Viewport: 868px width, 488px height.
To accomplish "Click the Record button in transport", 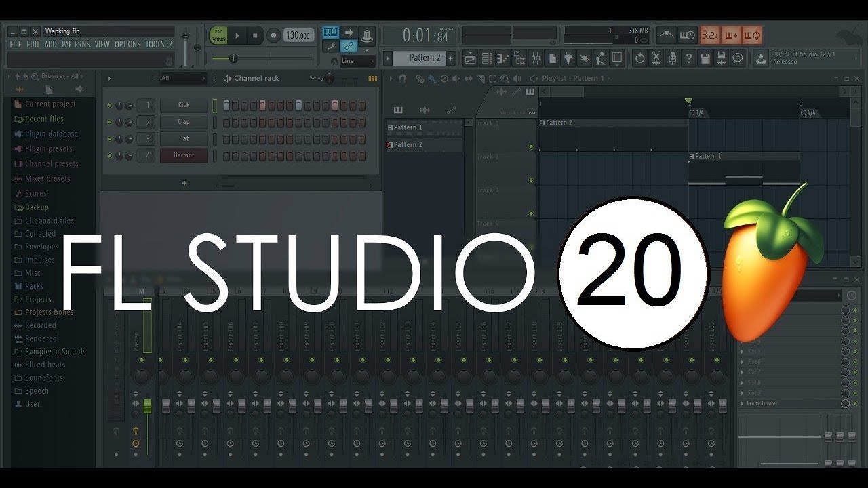I will pos(274,35).
